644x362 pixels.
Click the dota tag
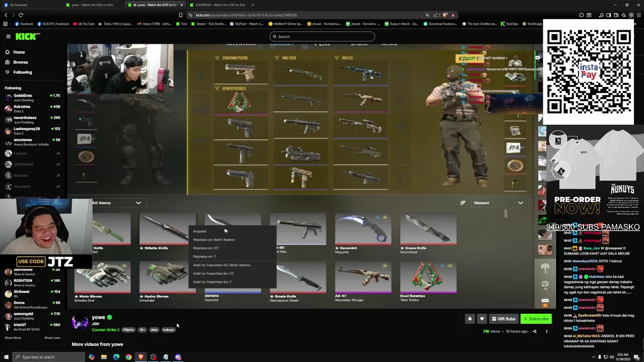154,330
